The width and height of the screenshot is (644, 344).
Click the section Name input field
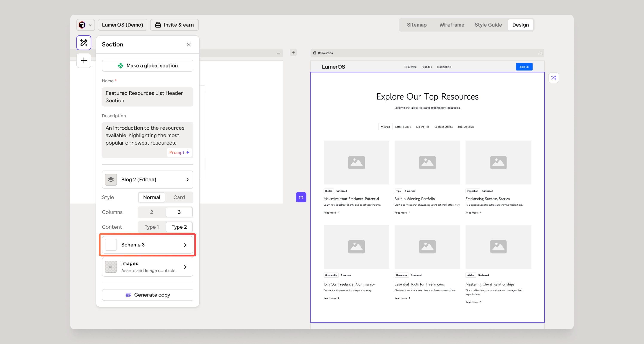(147, 97)
